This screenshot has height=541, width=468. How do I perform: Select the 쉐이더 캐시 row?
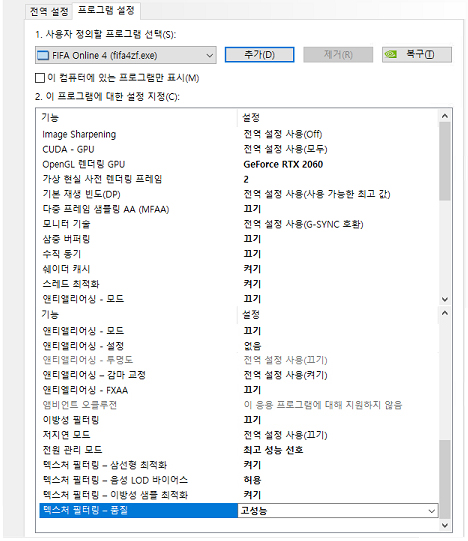click(239, 269)
